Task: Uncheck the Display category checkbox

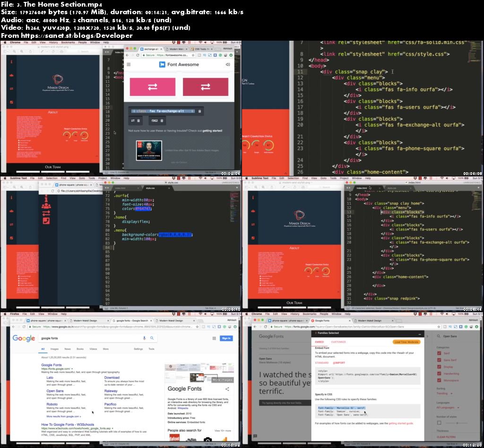Action: point(439,367)
